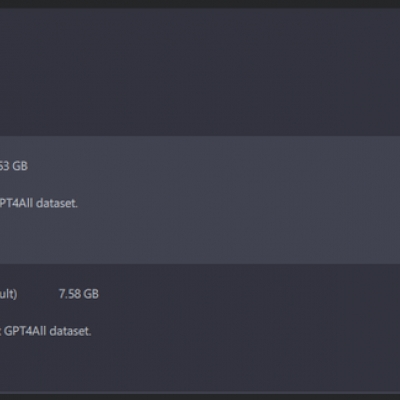The height and width of the screenshot is (400, 400).
Task: Click the GPT4All dataset description in the bottom row
Action: pyautogui.click(x=46, y=331)
